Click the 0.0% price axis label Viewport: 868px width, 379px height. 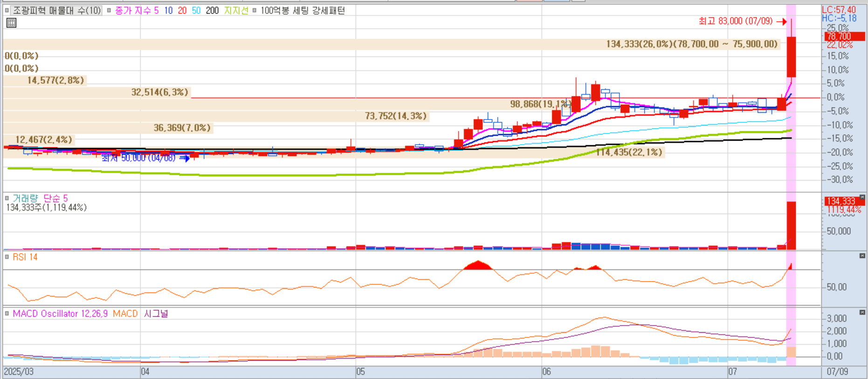[x=835, y=97]
